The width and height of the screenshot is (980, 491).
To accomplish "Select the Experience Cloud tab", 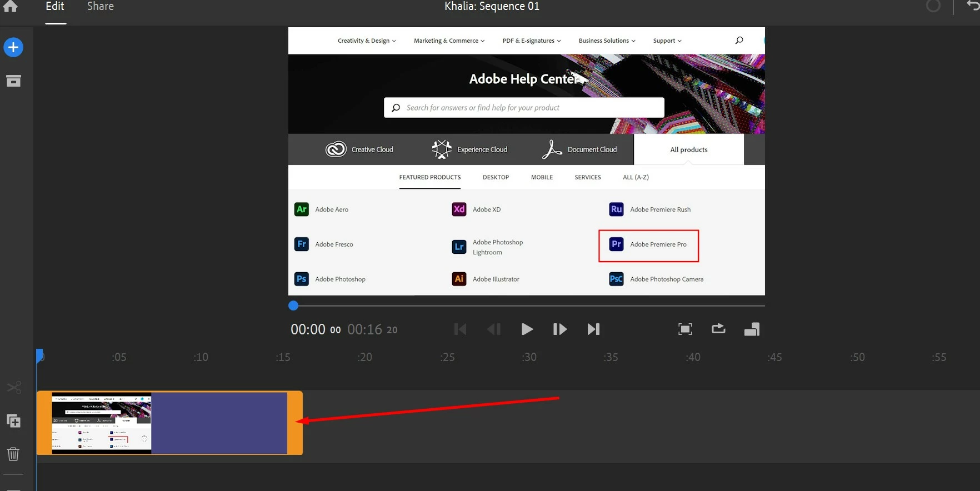I will (x=469, y=149).
